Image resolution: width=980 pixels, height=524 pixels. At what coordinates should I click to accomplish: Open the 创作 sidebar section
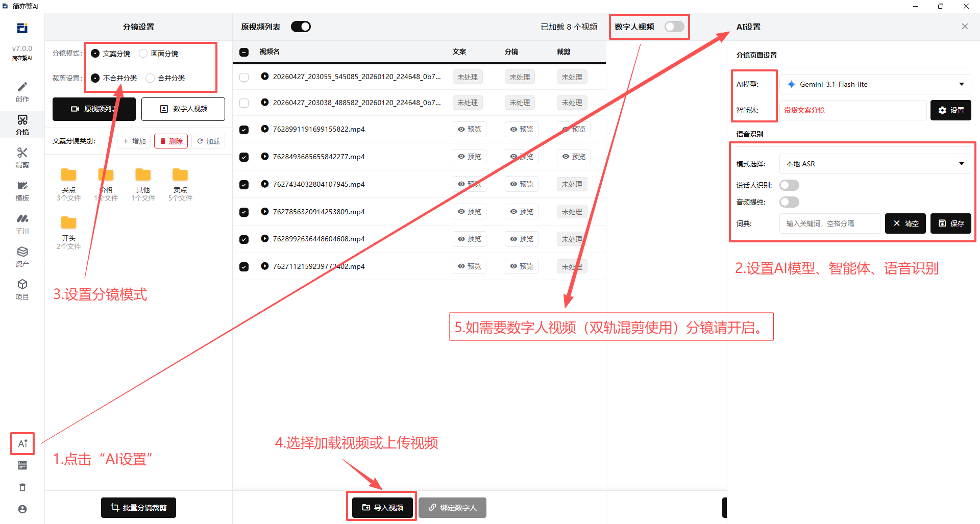pyautogui.click(x=22, y=92)
